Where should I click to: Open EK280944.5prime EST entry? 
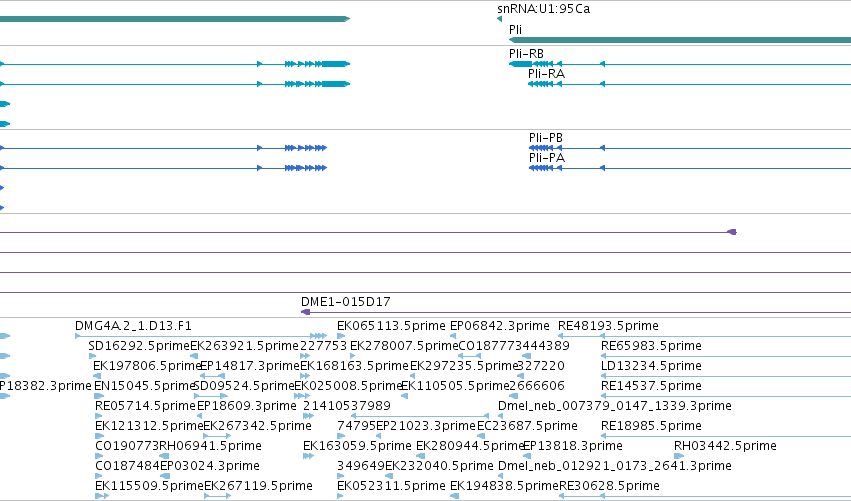click(x=470, y=446)
